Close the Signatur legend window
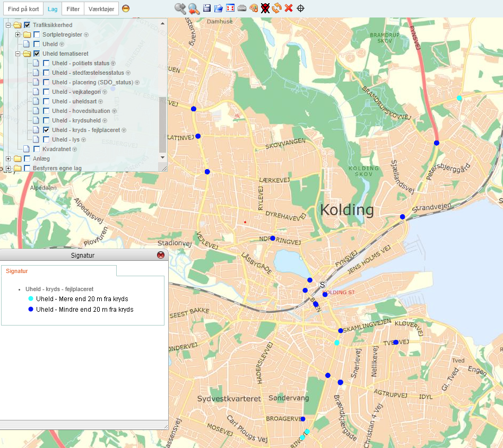 pyautogui.click(x=161, y=255)
